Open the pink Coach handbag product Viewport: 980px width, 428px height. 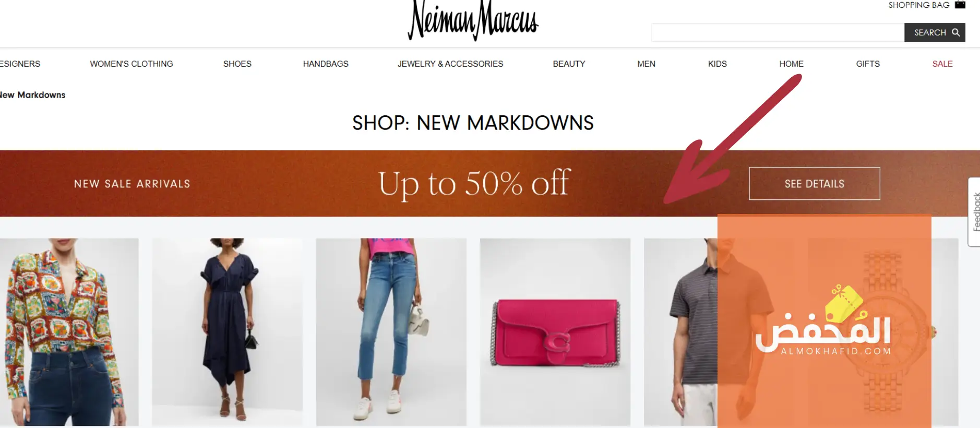click(x=555, y=332)
